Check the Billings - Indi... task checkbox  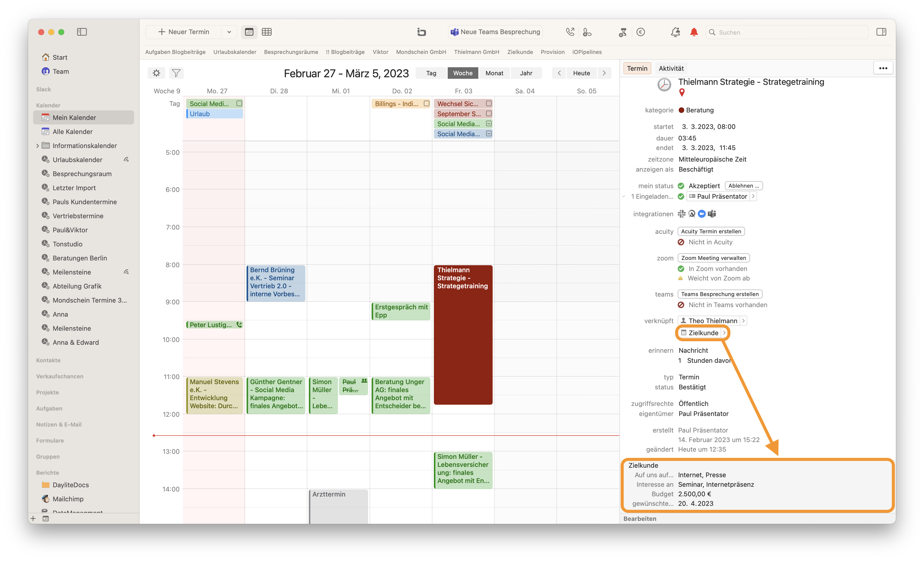pyautogui.click(x=426, y=103)
